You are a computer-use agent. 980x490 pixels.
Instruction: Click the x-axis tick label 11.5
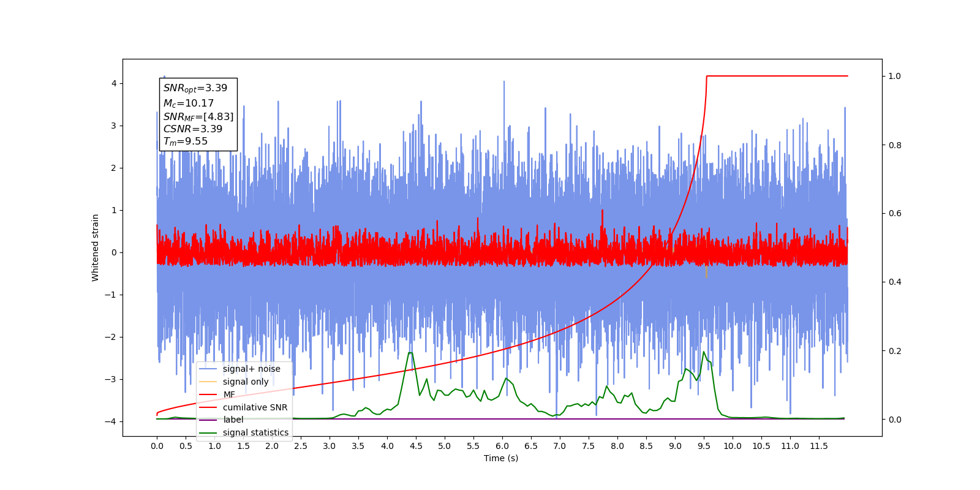pos(819,446)
